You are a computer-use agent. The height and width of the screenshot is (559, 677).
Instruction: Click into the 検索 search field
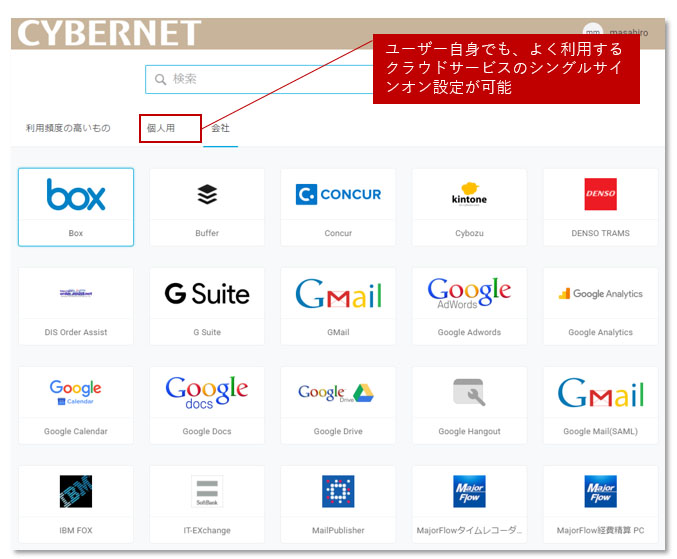(259, 79)
